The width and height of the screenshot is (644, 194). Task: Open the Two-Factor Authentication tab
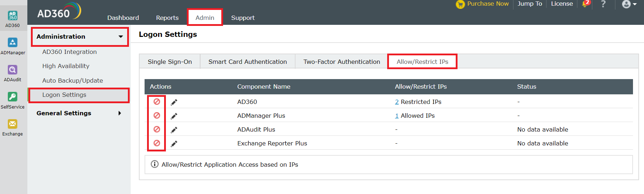342,62
